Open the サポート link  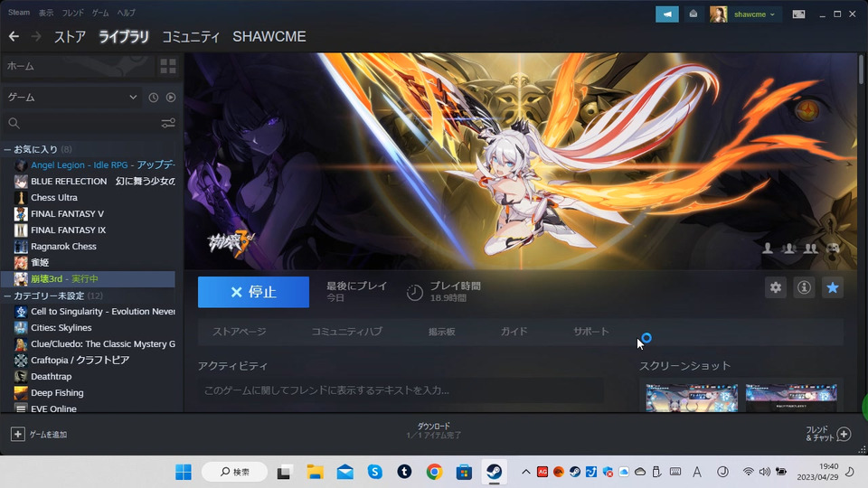pyautogui.click(x=590, y=332)
